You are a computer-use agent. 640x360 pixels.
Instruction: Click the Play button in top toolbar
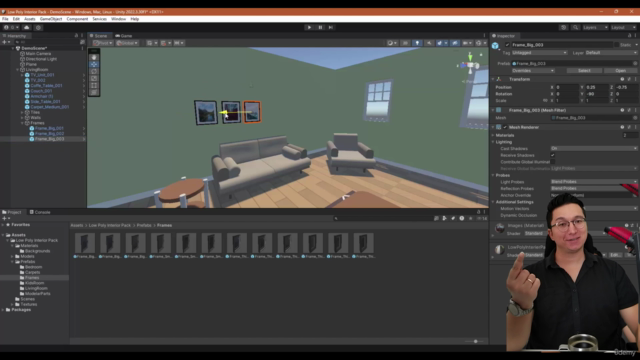pos(309,27)
